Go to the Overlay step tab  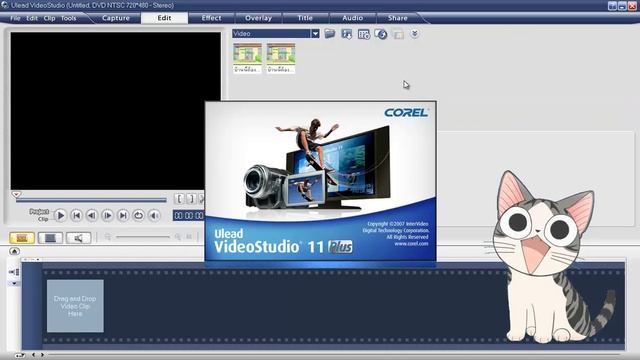[258, 18]
